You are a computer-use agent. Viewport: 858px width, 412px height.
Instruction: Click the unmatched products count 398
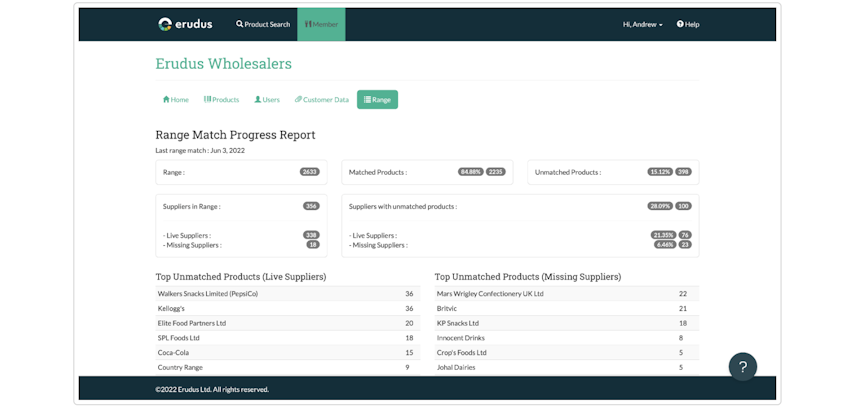(x=683, y=172)
